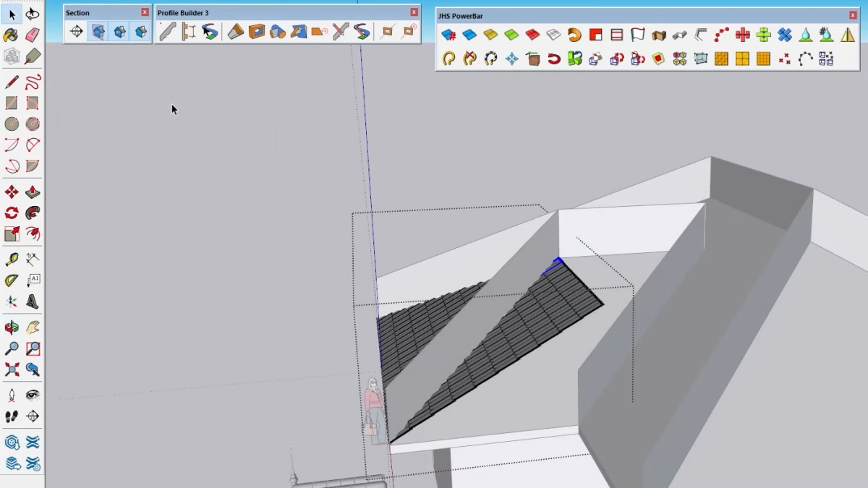Choose the Select arrow tool
Image resolution: width=868 pixels, height=488 pixels.
click(x=12, y=14)
